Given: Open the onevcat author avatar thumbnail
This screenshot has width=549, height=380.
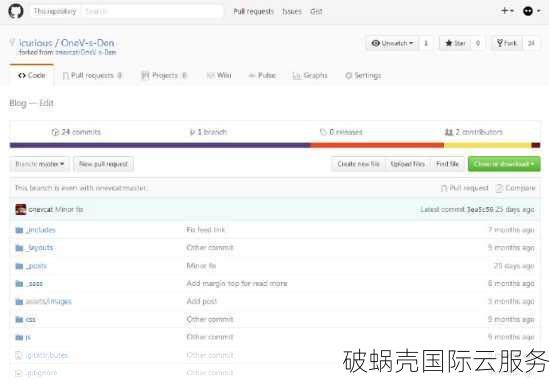Looking at the screenshot, I should 21,209.
